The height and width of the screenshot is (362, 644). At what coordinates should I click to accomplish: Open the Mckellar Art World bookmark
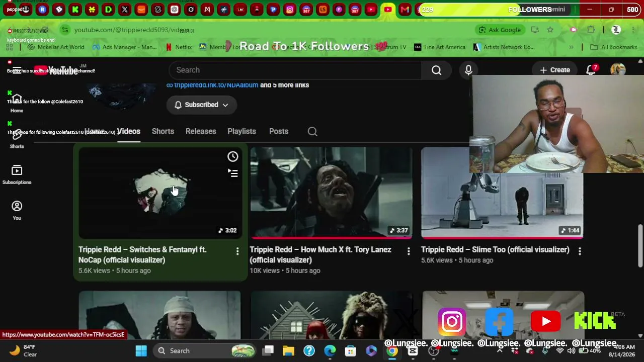pos(56,47)
